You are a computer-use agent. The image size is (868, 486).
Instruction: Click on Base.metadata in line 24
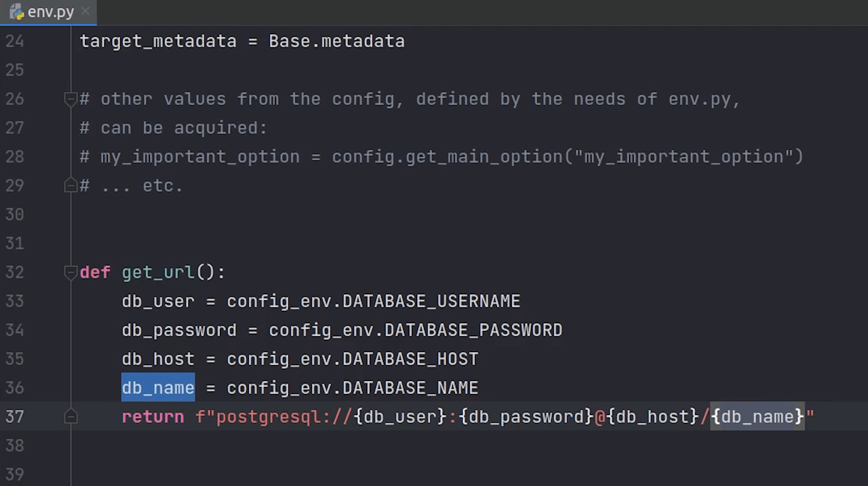point(337,41)
